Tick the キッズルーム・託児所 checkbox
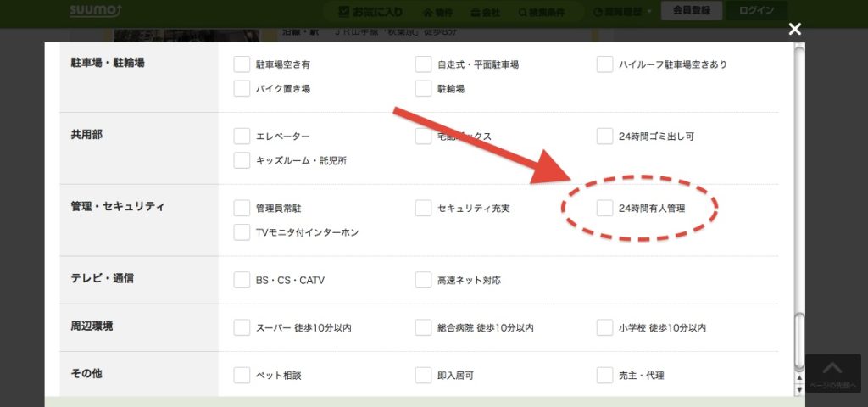Viewport: 868px width, 407px height. click(242, 160)
